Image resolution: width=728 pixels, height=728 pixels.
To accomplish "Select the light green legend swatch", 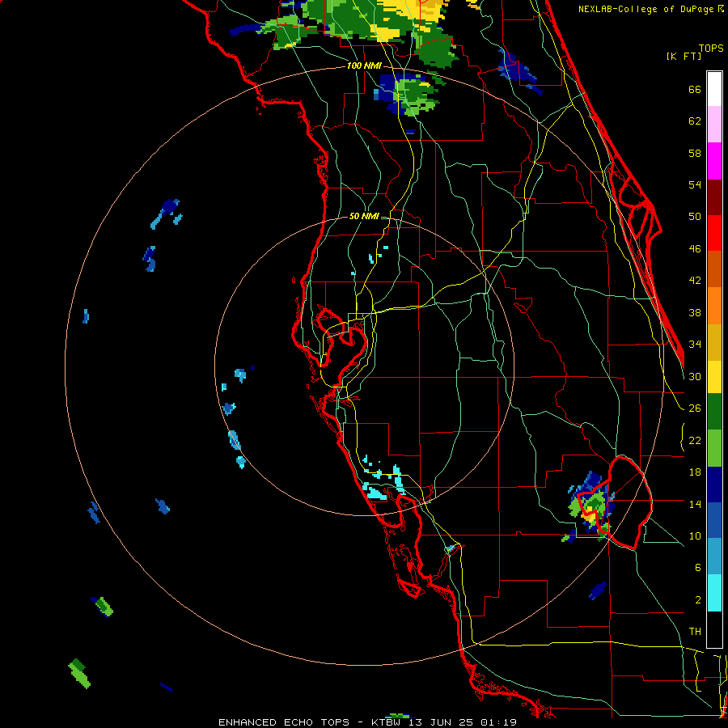I will (714, 448).
